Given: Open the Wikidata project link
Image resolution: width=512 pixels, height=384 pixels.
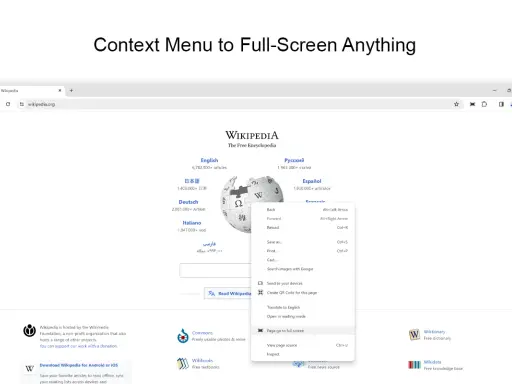Looking at the screenshot, I should pos(432,362).
